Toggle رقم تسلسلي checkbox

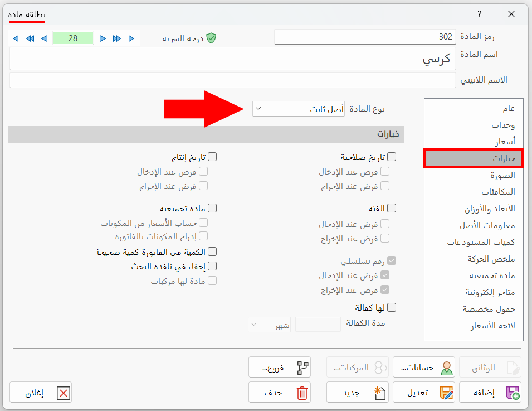pyautogui.click(x=392, y=260)
